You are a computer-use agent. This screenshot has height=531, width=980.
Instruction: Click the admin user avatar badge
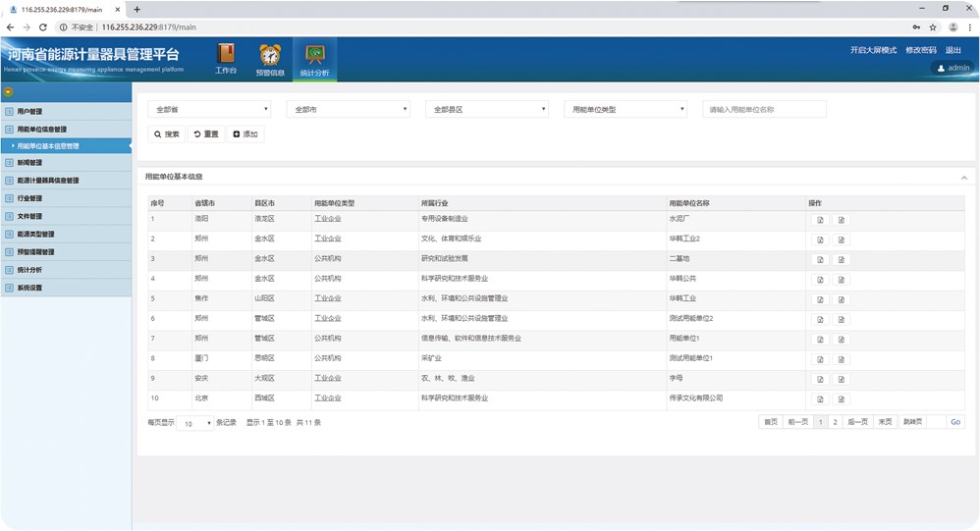coord(953,68)
